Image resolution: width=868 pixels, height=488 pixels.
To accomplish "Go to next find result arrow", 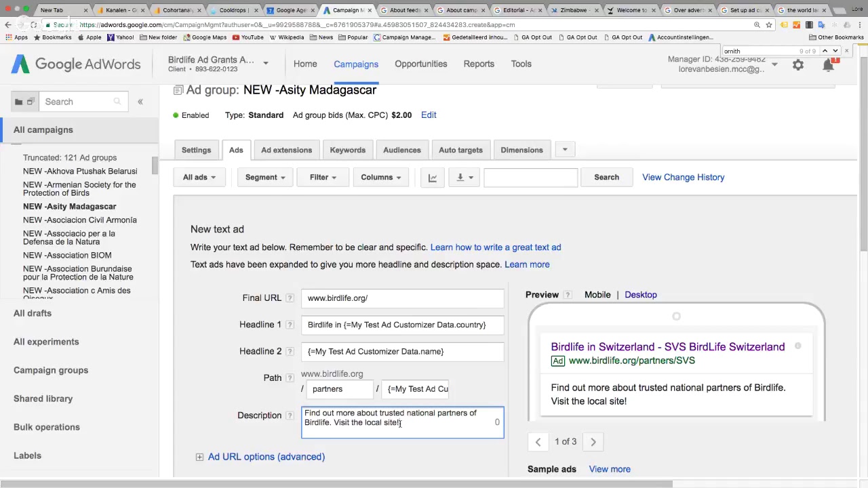I will click(x=835, y=51).
